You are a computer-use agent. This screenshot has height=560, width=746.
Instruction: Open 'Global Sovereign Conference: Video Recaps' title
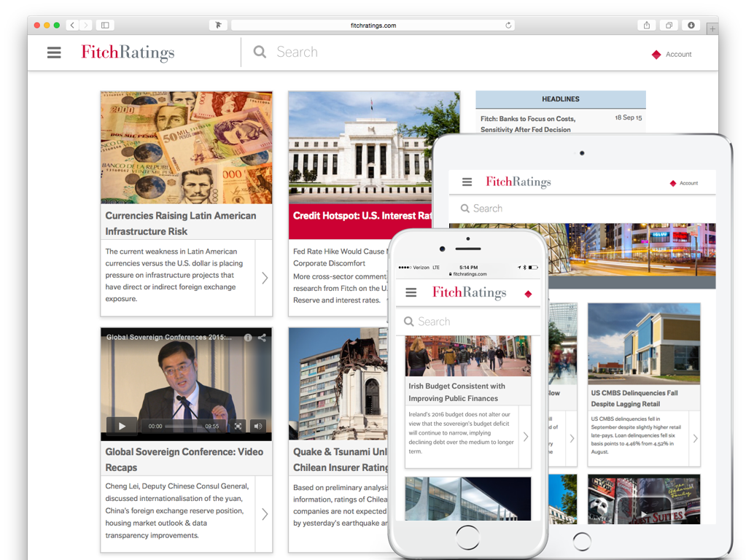click(184, 459)
